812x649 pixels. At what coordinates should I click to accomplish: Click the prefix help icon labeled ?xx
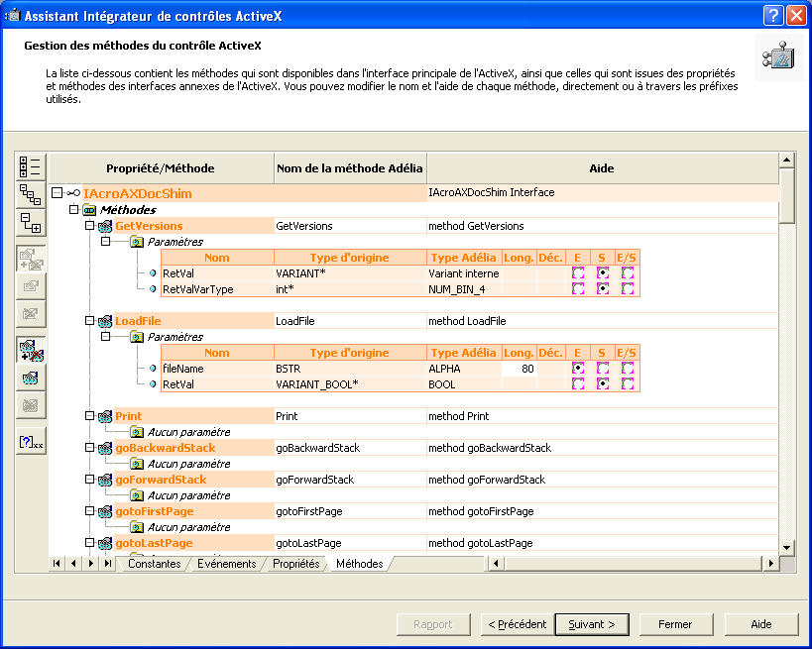(x=31, y=443)
